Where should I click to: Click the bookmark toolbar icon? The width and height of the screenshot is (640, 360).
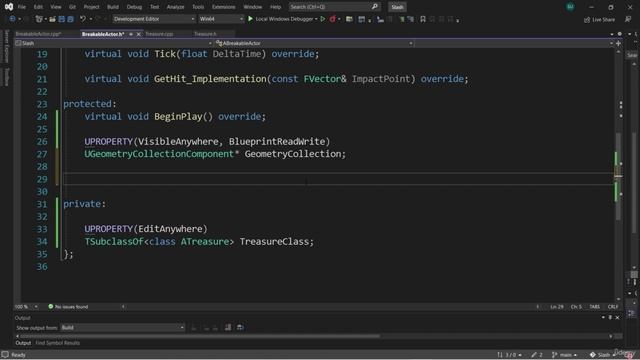click(x=423, y=19)
